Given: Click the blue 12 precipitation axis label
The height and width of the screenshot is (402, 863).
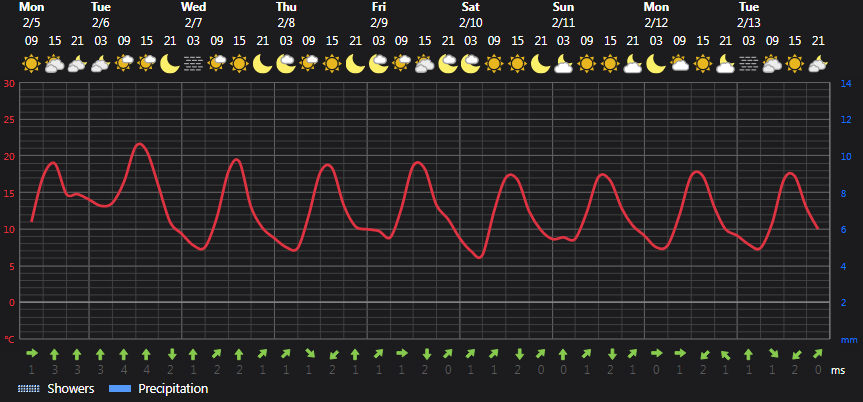Looking at the screenshot, I should click(x=846, y=120).
